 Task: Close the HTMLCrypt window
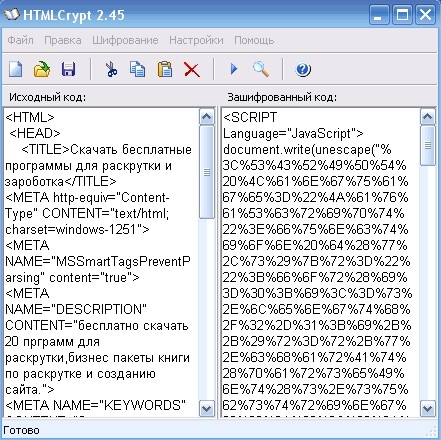point(425,15)
